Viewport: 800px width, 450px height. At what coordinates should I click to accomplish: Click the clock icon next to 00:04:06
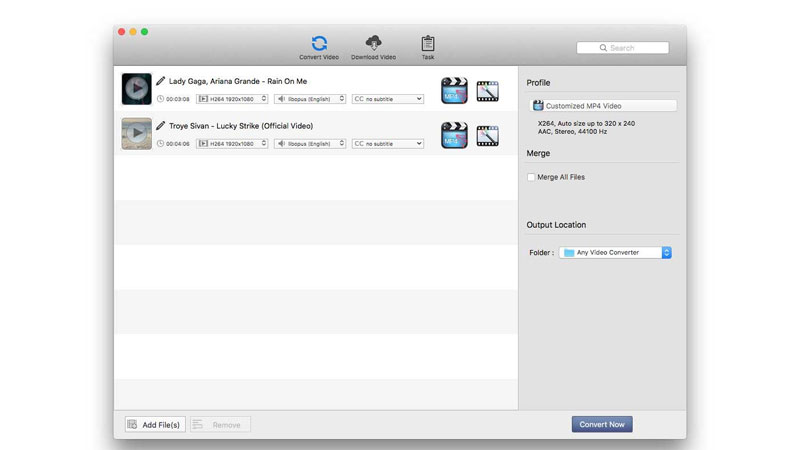(x=160, y=144)
